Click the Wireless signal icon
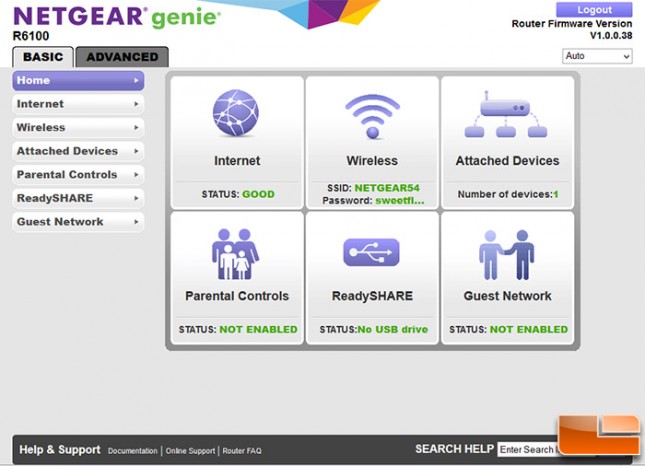Image resolution: width=645 pixels, height=466 pixels. [x=372, y=116]
